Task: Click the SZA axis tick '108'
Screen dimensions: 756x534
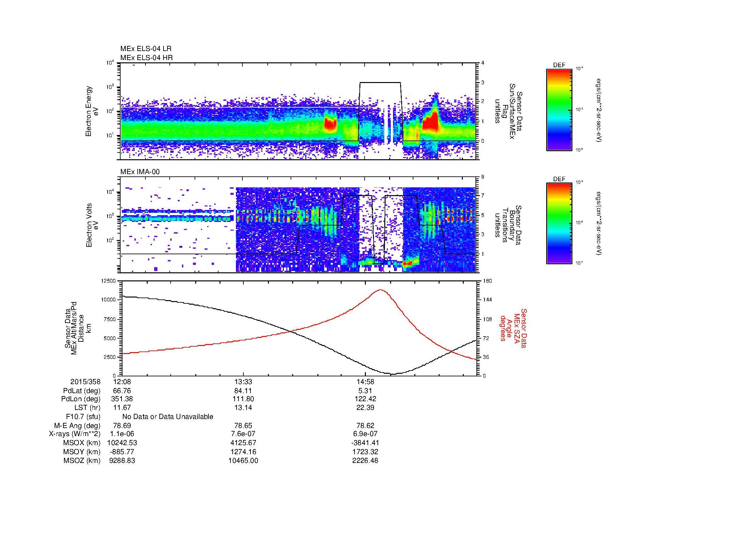Action: [487, 319]
